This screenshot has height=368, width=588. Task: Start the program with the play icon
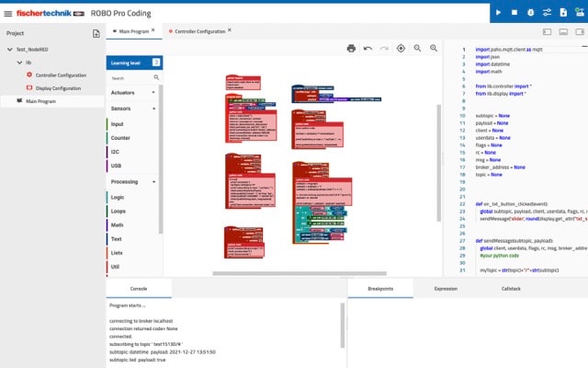coord(498,13)
